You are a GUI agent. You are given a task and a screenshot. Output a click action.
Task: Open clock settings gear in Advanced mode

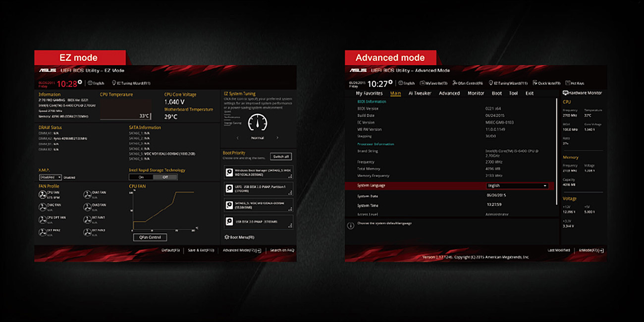pos(390,81)
